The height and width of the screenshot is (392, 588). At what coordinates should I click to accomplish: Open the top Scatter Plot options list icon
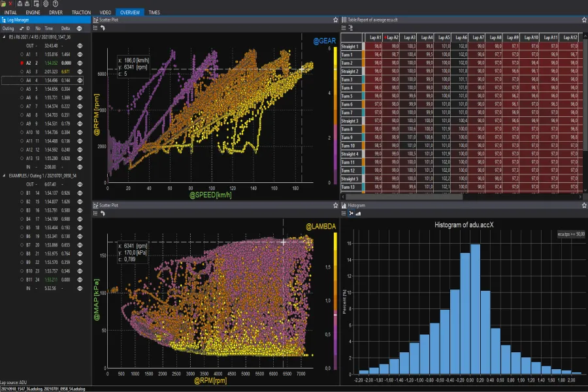[95, 28]
